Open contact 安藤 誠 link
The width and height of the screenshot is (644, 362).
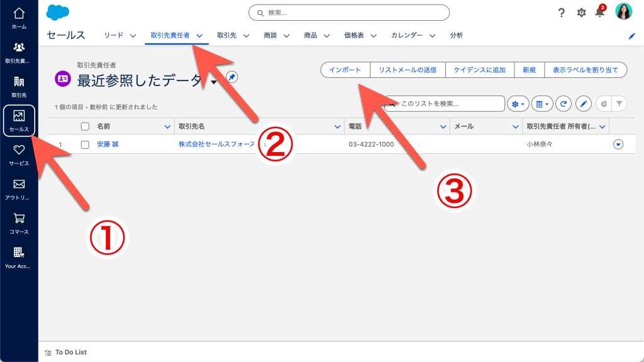pyautogui.click(x=108, y=144)
